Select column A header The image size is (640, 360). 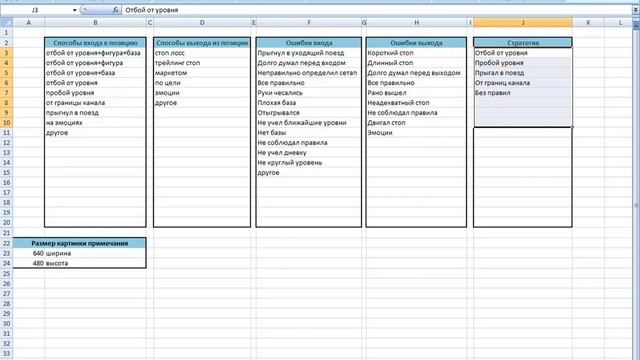tap(29, 22)
